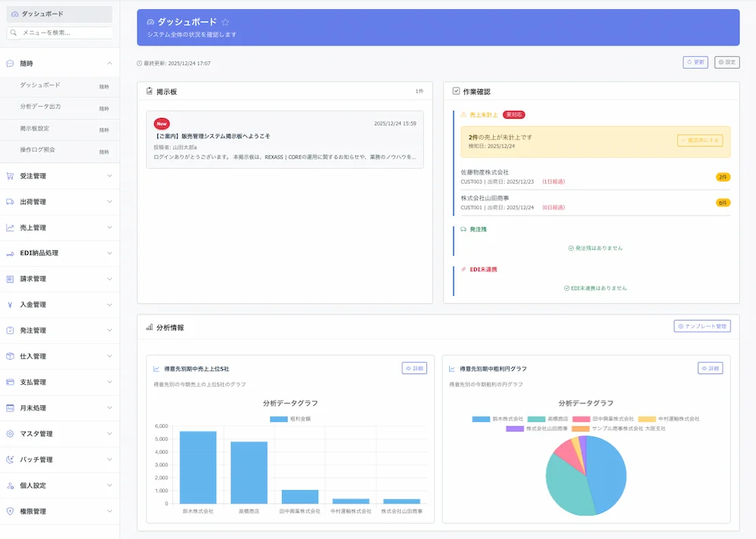Open テンプレート管理 button
This screenshot has width=756, height=539.
coord(702,327)
